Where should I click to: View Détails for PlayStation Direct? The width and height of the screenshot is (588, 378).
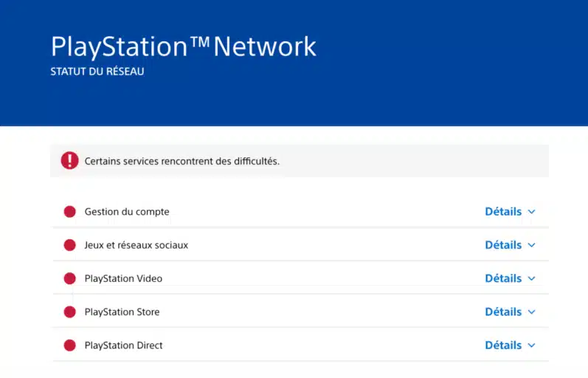(503, 345)
